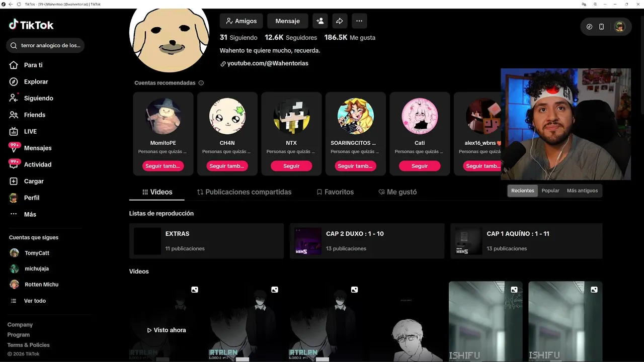This screenshot has width=644, height=362.
Task: Click the TikTok logo
Action: point(31,25)
